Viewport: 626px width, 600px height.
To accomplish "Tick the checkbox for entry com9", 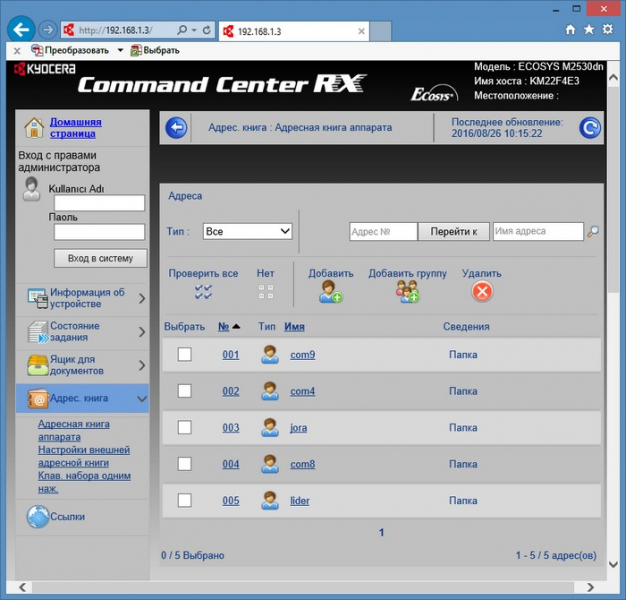I will pyautogui.click(x=184, y=354).
